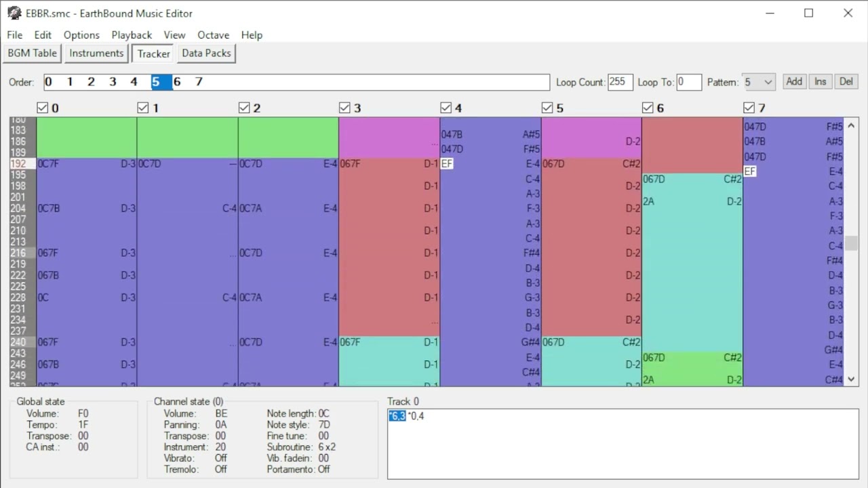Screen dimensions: 868x488
Task: Open the Playback menu
Action: [132, 35]
